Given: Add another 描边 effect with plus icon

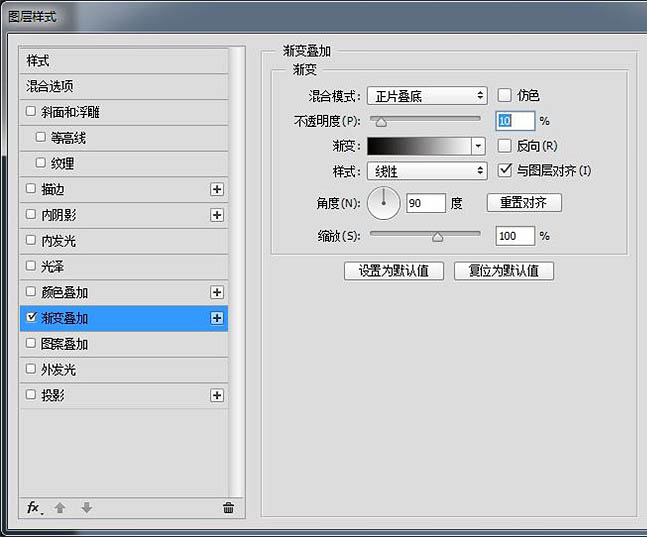Looking at the screenshot, I should coord(216,189).
